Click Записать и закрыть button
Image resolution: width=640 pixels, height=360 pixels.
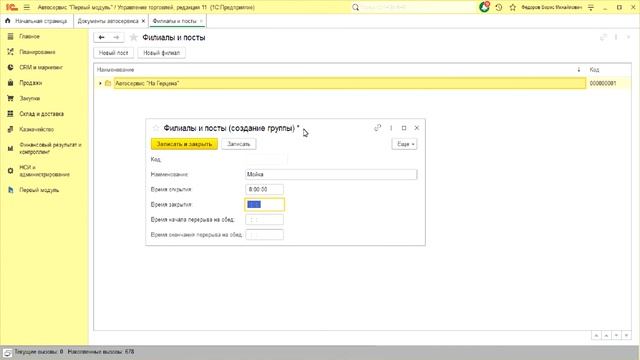(184, 144)
